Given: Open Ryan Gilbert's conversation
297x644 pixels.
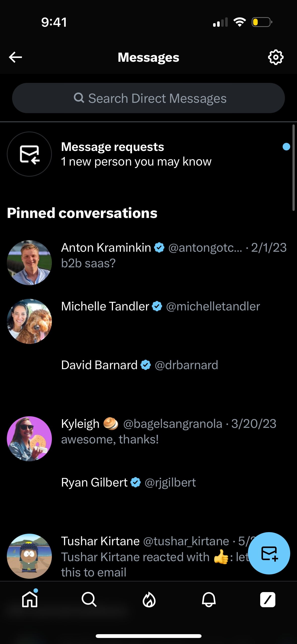Looking at the screenshot, I should coord(128,482).
